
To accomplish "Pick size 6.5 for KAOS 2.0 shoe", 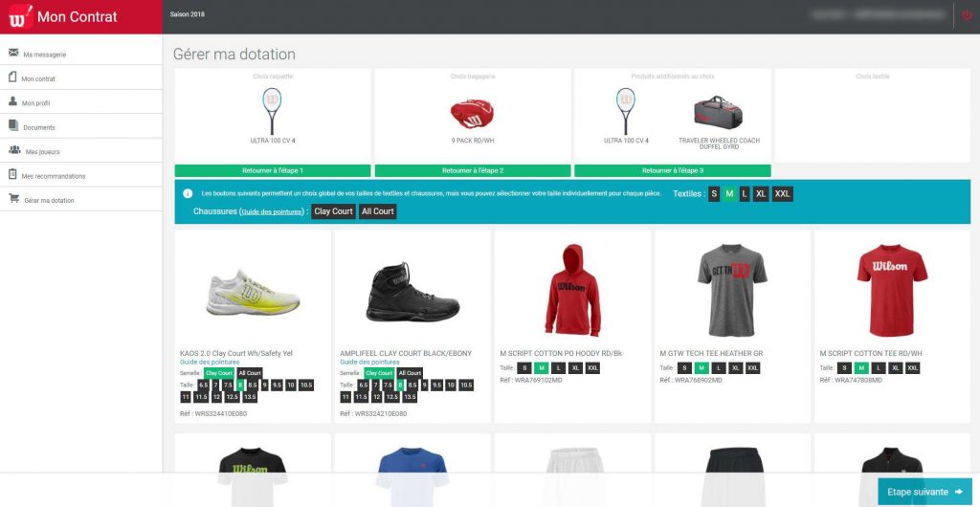I will point(204,386).
